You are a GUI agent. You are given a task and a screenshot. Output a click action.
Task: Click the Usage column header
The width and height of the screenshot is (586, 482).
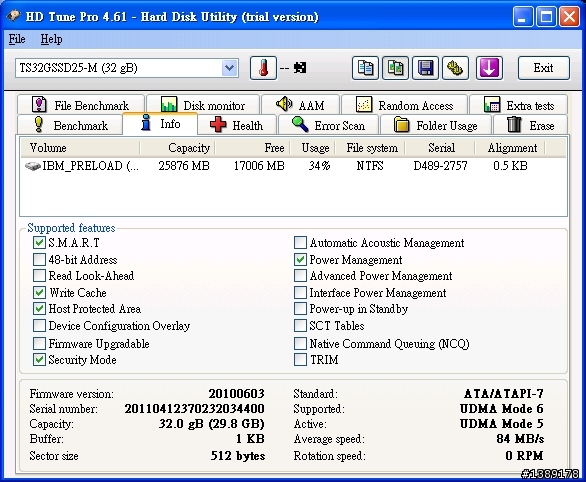pos(312,148)
